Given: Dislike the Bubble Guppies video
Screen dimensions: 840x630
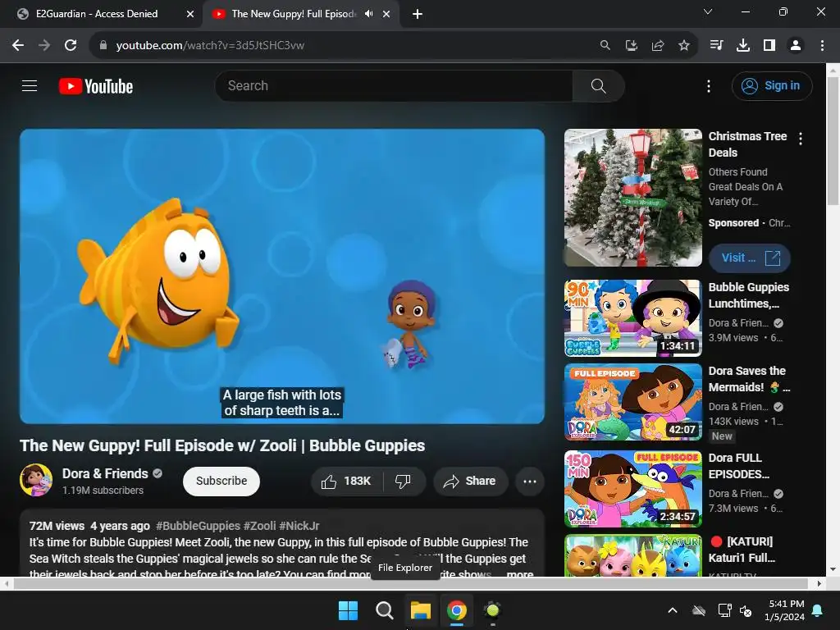Looking at the screenshot, I should point(404,481).
